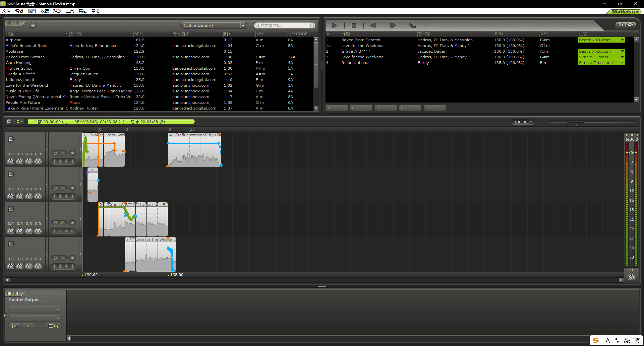Click the burn-to-CD icon at the top right
Image resolution: width=644 pixels, height=346 pixels.
pos(630,25)
